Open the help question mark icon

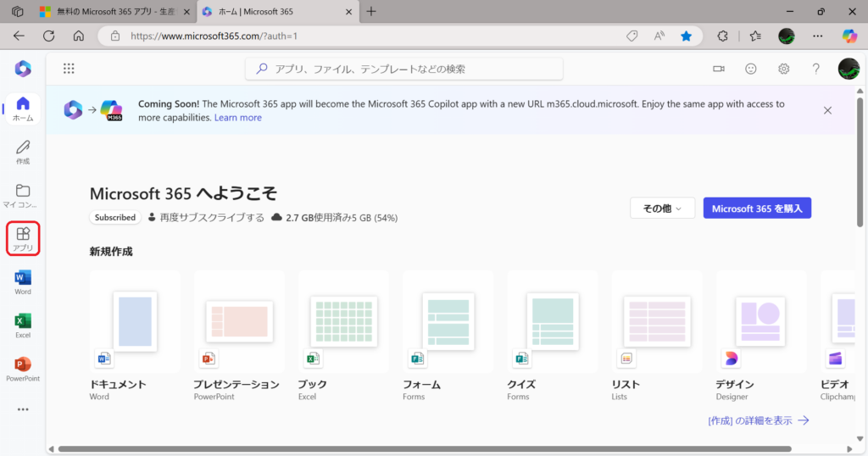tap(816, 69)
